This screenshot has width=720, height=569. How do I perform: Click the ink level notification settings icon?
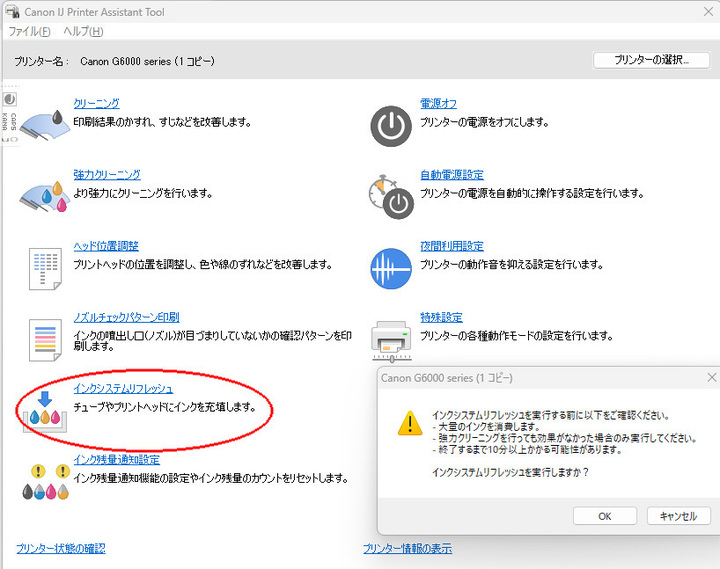coord(45,482)
